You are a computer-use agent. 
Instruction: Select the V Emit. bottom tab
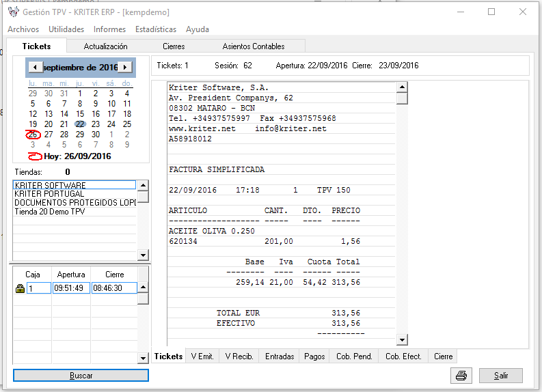(x=202, y=356)
